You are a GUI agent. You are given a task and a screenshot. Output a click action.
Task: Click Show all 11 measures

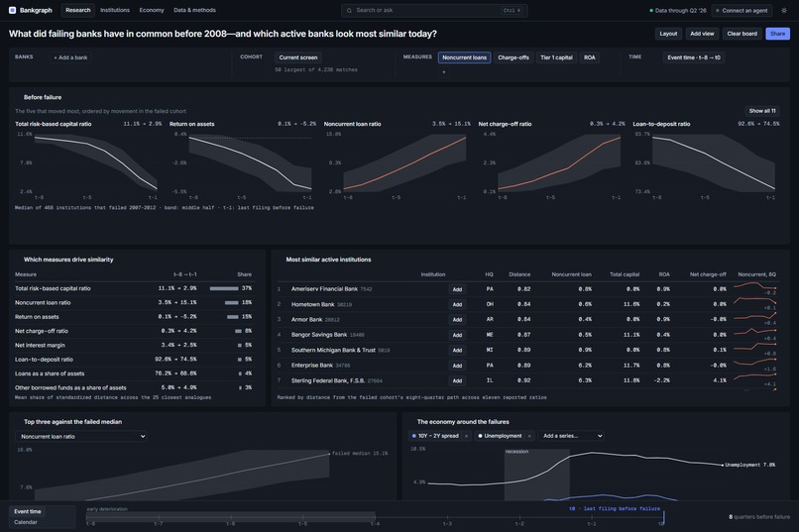(x=762, y=111)
